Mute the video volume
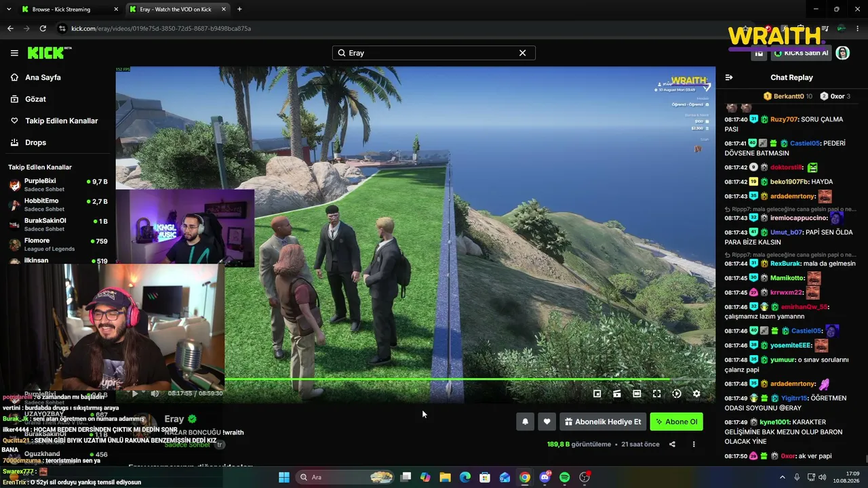 (x=155, y=393)
